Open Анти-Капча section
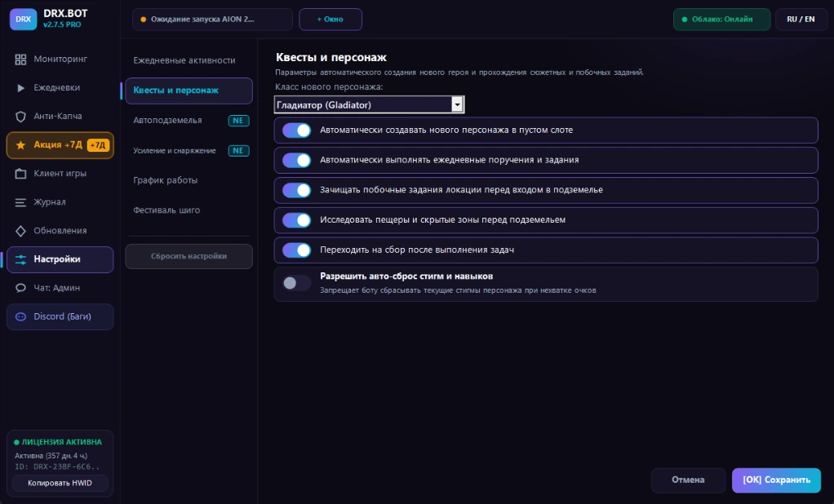The height and width of the screenshot is (504, 834). coord(60,117)
